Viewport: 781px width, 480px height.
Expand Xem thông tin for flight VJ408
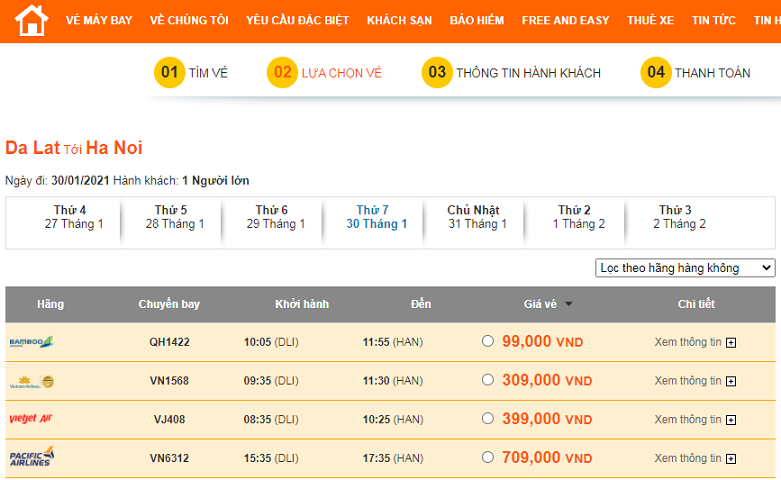(x=695, y=420)
